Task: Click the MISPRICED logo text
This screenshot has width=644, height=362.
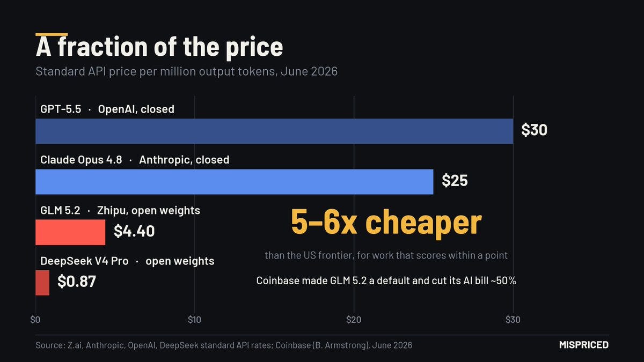Action: pos(584,345)
